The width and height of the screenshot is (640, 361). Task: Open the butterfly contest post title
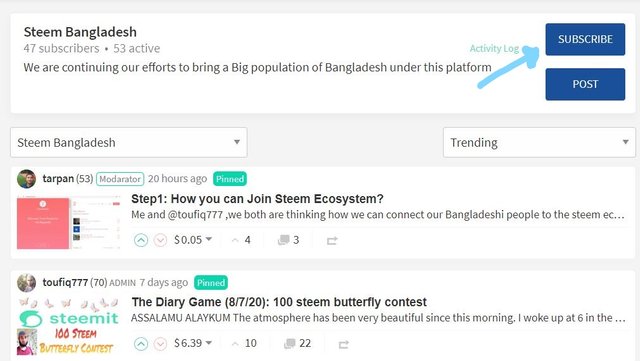[x=279, y=302]
